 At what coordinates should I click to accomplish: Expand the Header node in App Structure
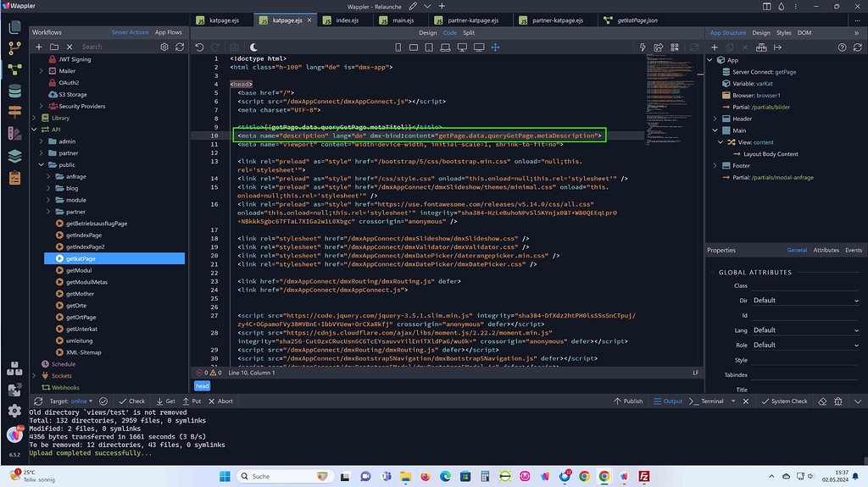(x=715, y=119)
